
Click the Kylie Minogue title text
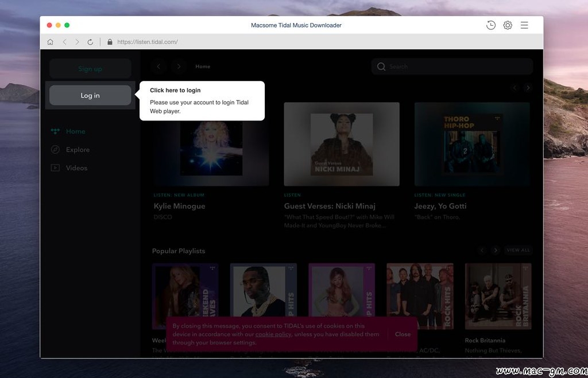click(179, 206)
